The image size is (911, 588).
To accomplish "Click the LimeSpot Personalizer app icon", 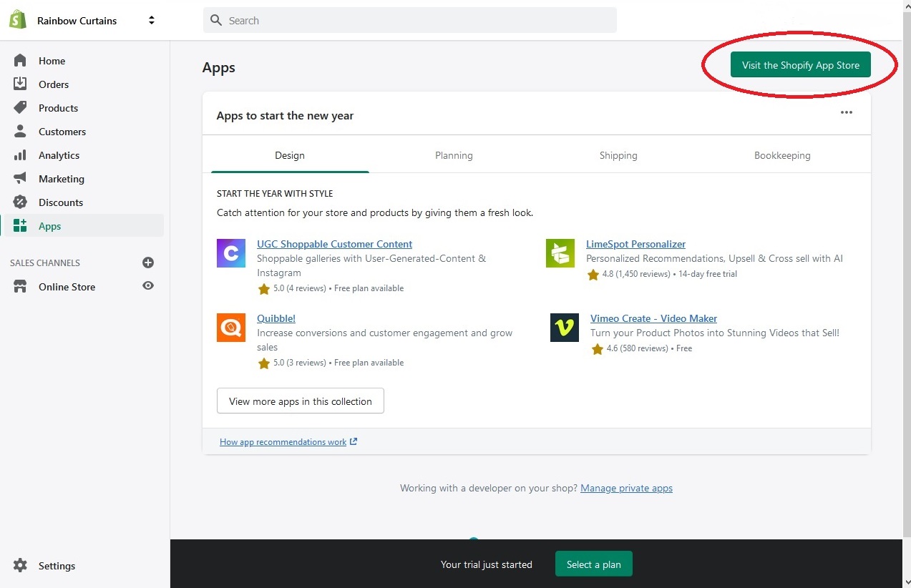I will (560, 253).
